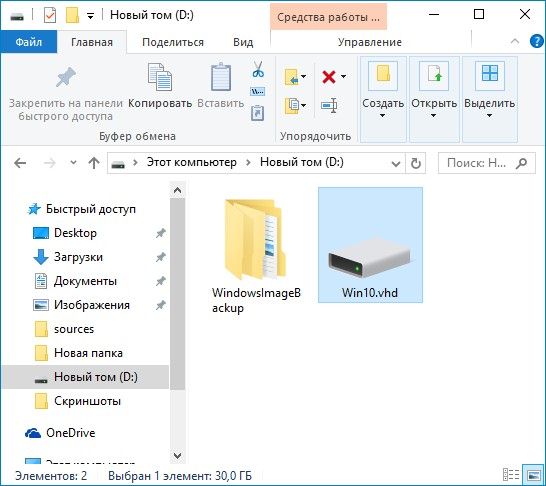Click the drive icon in the title bar
This screenshot has width=546, height=486.
(x=17, y=16)
